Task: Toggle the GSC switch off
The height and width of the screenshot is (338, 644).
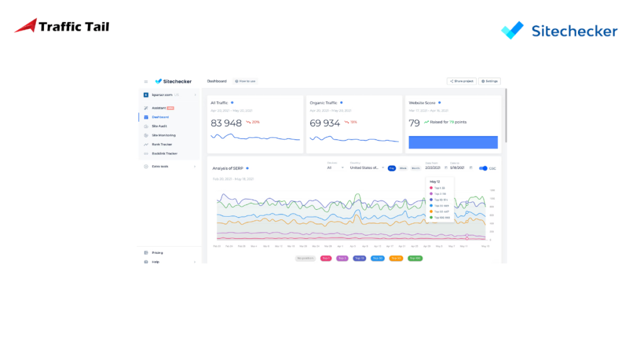Action: click(482, 168)
